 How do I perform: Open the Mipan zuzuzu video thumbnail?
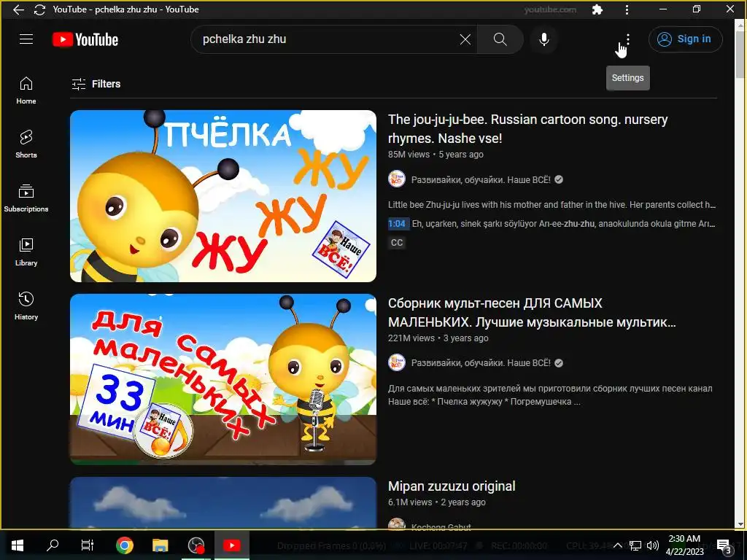223,502
